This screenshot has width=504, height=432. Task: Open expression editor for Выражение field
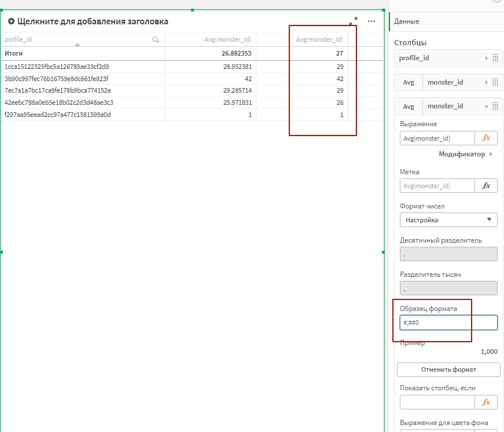coord(486,138)
